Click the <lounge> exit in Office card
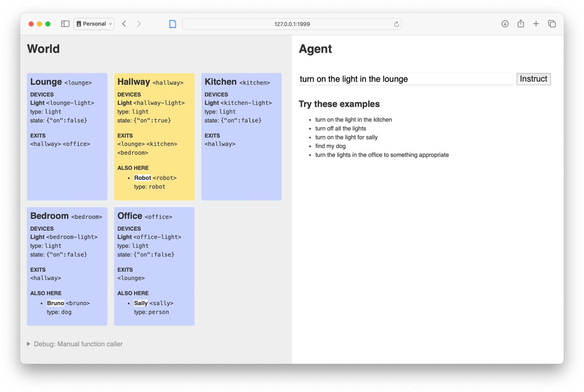The height and width of the screenshot is (392, 584). point(131,278)
